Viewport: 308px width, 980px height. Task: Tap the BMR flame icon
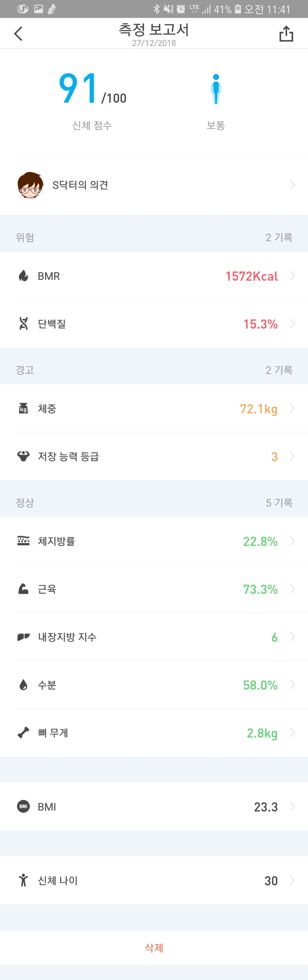[x=24, y=276]
